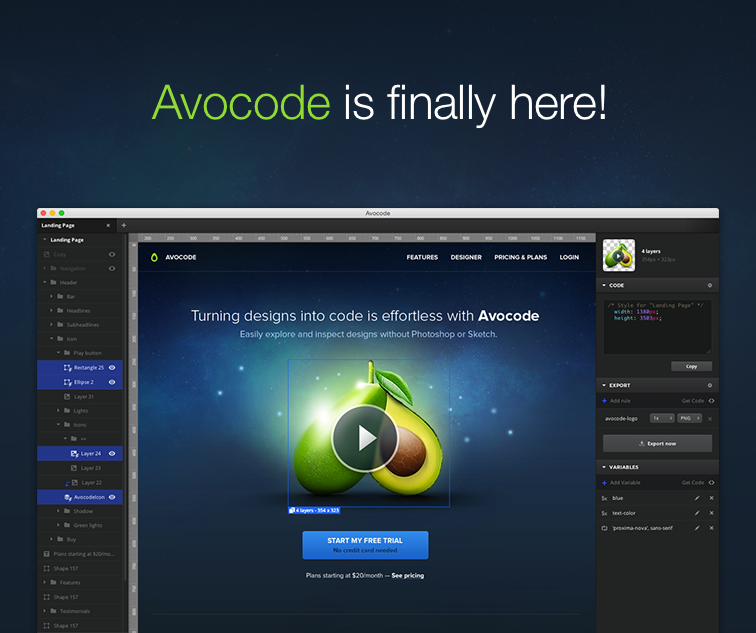The width and height of the screenshot is (756, 633).
Task: Expand the Bar folder
Action: pyautogui.click(x=52, y=296)
